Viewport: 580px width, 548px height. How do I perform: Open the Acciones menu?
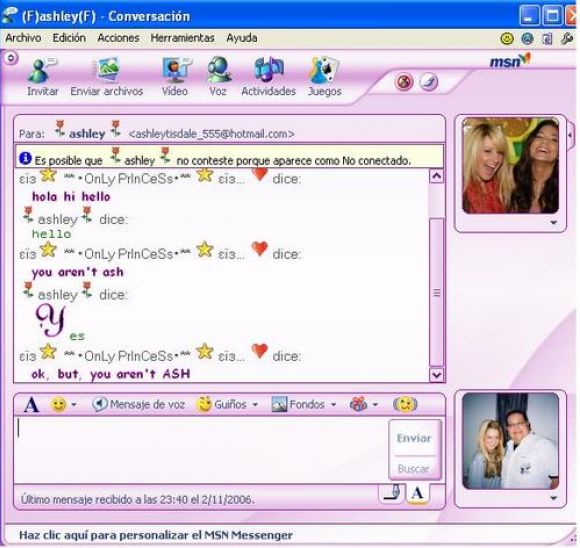[118, 38]
